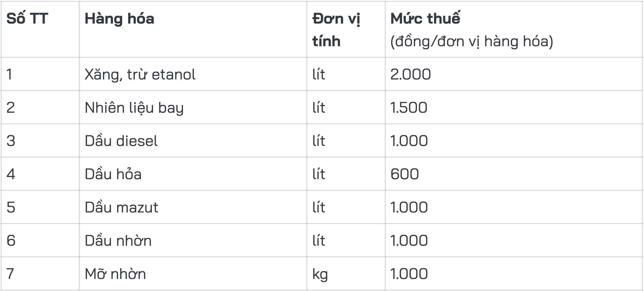
Task: Click the tax value for Dầu diesel
Action: [x=409, y=141]
